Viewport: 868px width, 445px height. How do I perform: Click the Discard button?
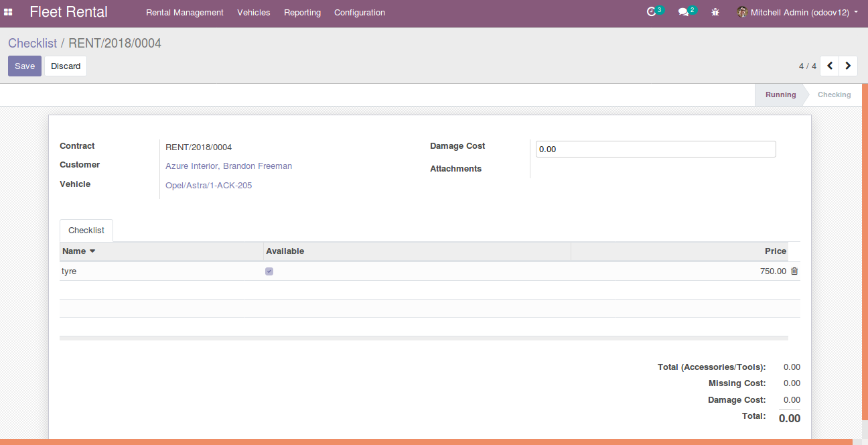[66, 66]
